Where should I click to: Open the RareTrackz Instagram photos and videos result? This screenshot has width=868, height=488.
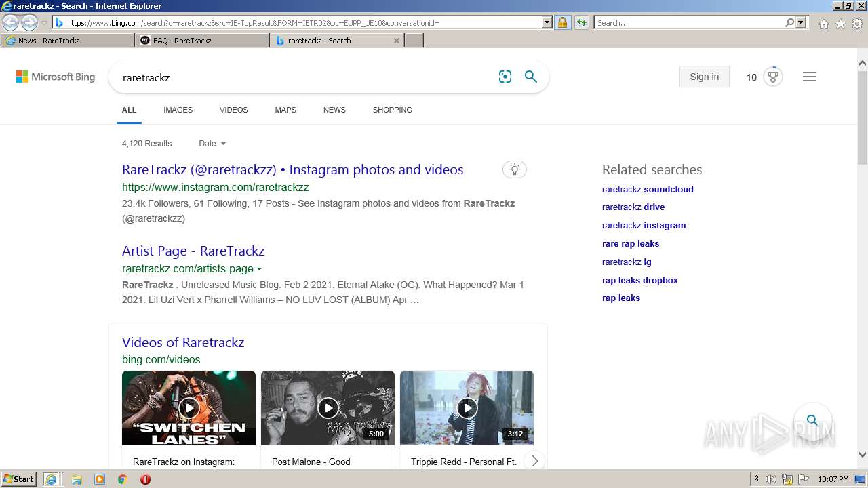[292, 169]
